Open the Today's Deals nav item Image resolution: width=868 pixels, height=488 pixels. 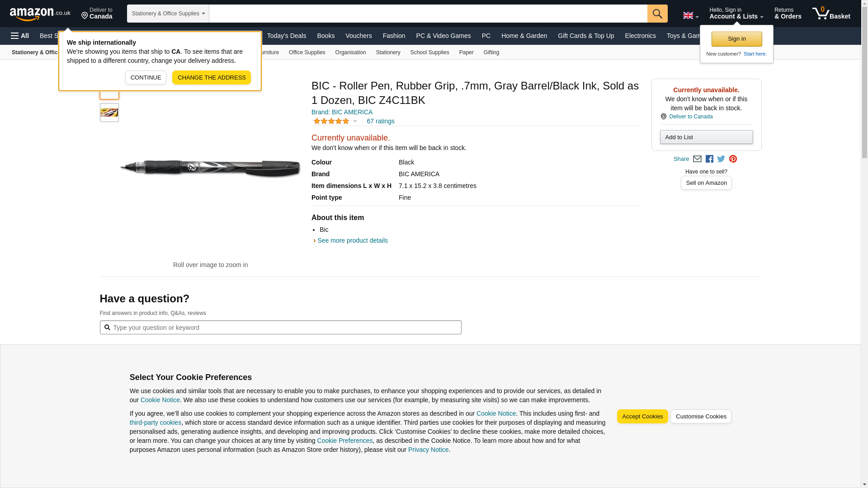(x=286, y=36)
